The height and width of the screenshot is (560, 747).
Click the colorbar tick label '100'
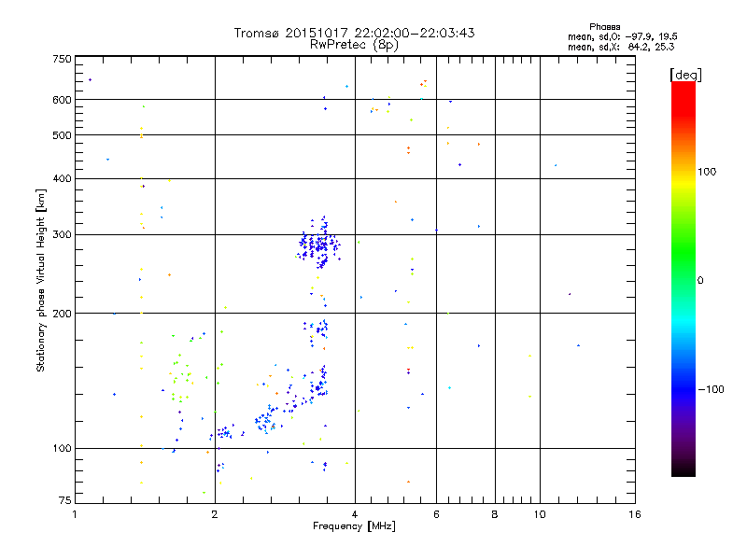(x=707, y=172)
